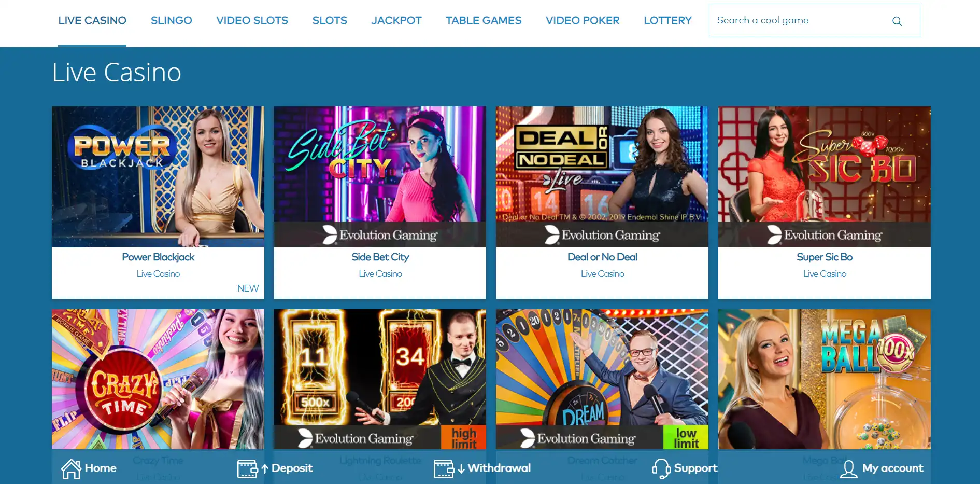Click the Withdrawal wallet icon
This screenshot has height=484, width=980.
click(x=444, y=469)
